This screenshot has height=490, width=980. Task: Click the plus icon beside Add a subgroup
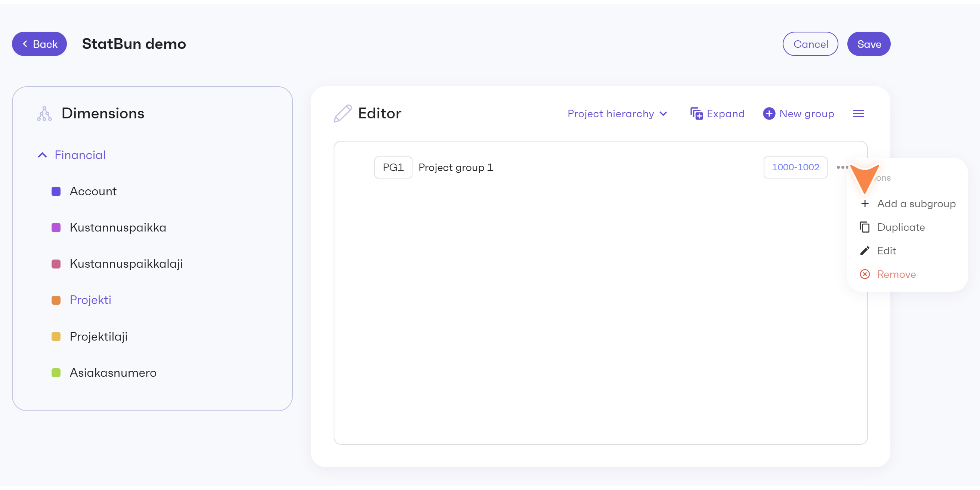(x=865, y=204)
